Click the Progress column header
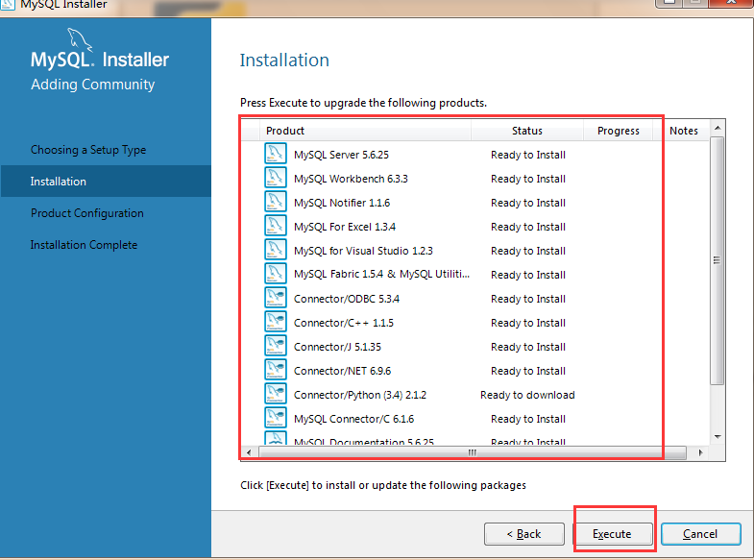Screen dimensions: 754x560 [x=619, y=131]
